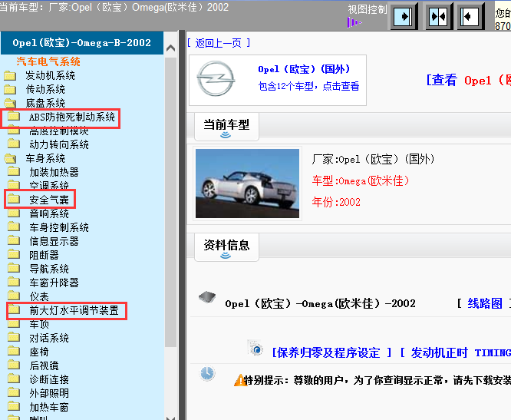Click the ABS防抱死制动系统 folder icon
Image resolution: width=511 pixels, height=420 pixels.
pos(14,116)
